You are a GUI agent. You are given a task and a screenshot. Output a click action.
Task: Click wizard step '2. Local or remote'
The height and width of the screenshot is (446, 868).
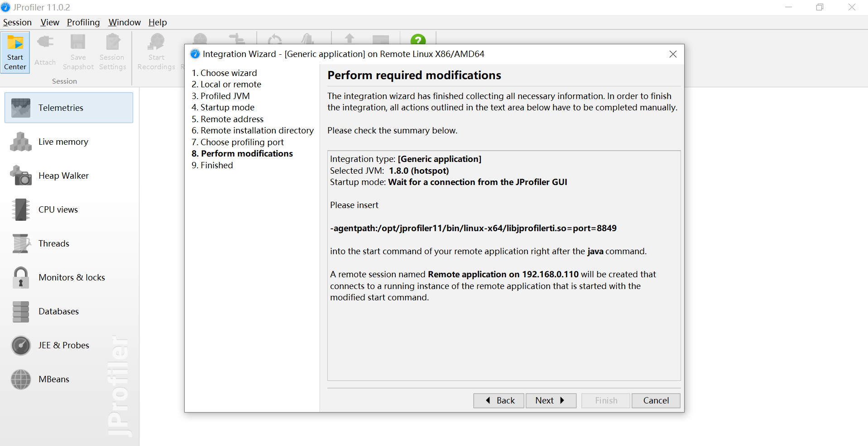226,84
